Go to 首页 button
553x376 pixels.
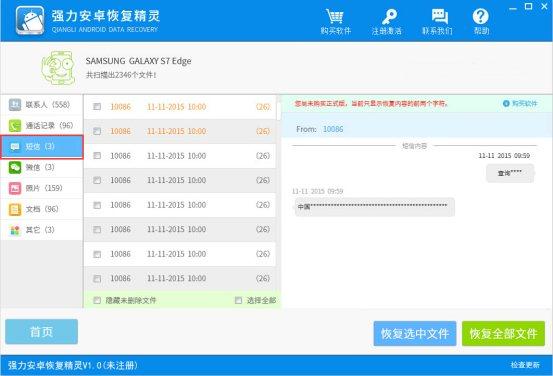(42, 332)
